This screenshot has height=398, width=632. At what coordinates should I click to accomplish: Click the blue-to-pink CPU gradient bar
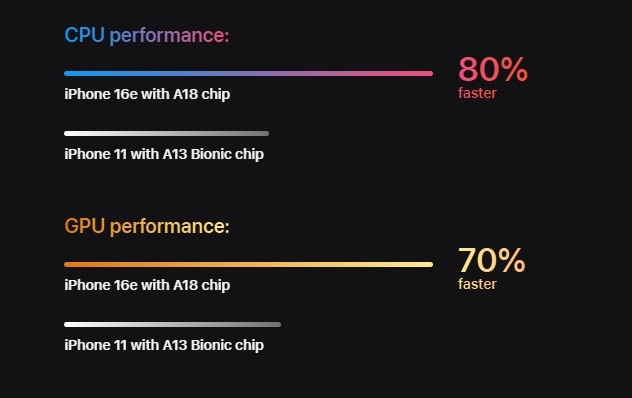[x=248, y=73]
